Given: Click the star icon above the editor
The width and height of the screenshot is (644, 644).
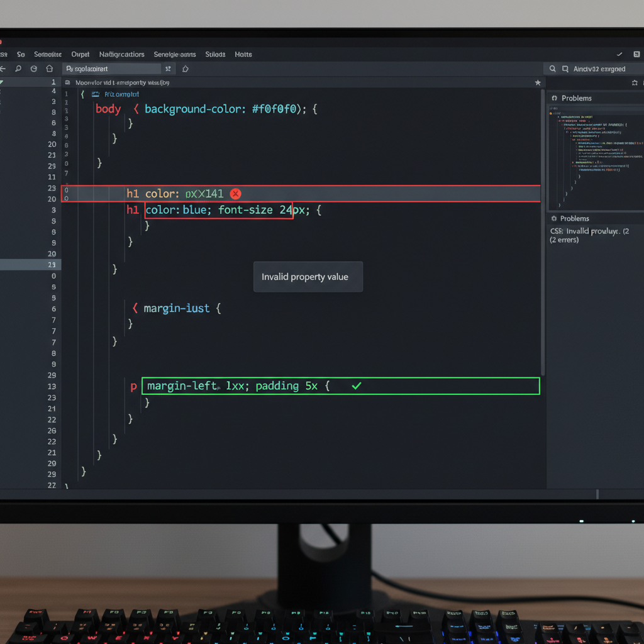Looking at the screenshot, I should click(x=538, y=82).
